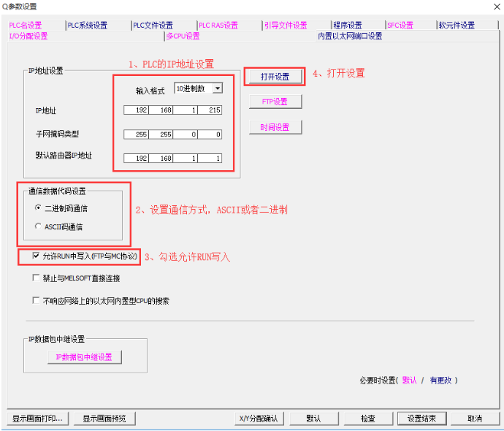Click the last octet of IP地址 (215)
This screenshot has width=504, height=431.
pyautogui.click(x=210, y=110)
